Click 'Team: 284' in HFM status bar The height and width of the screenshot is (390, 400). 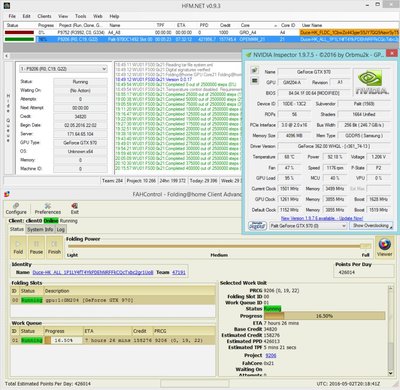[x=112, y=181]
